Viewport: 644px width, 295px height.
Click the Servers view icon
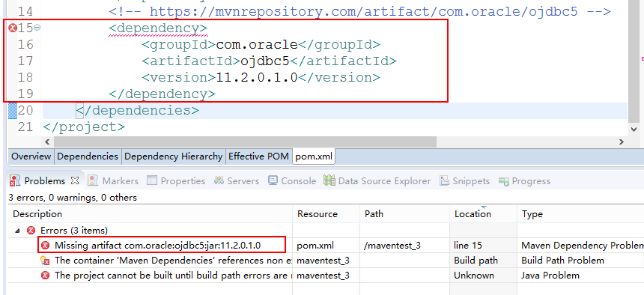click(x=219, y=180)
